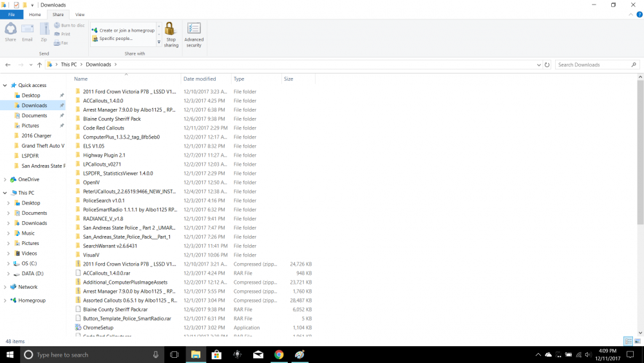Select the ChromeSetup application file
644x363 pixels.
[98, 328]
